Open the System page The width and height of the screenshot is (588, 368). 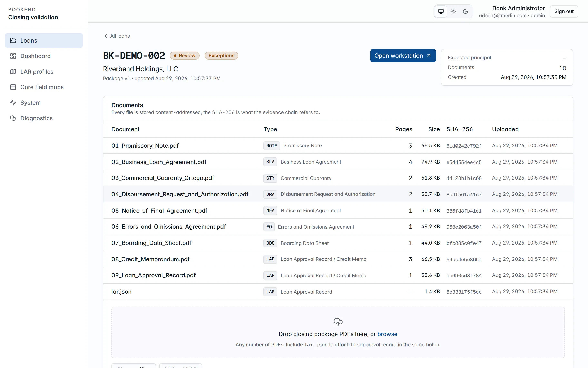click(44, 102)
